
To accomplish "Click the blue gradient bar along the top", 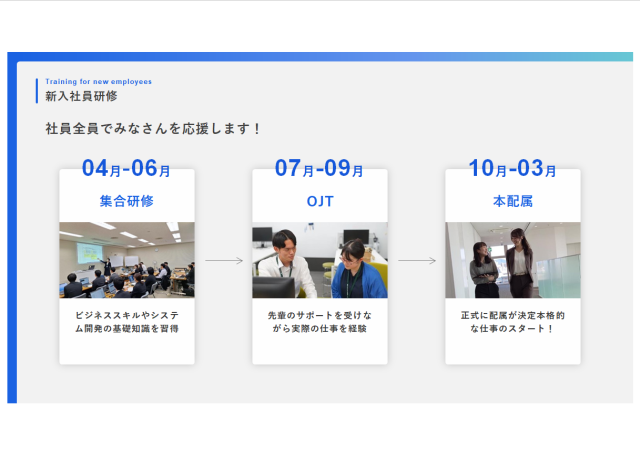I will [320, 57].
